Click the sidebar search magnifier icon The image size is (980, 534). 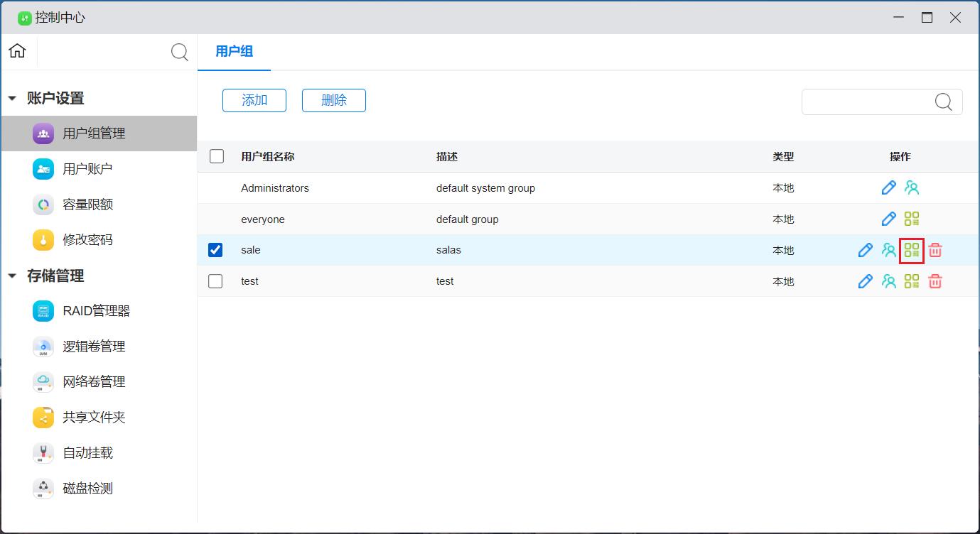[x=180, y=52]
